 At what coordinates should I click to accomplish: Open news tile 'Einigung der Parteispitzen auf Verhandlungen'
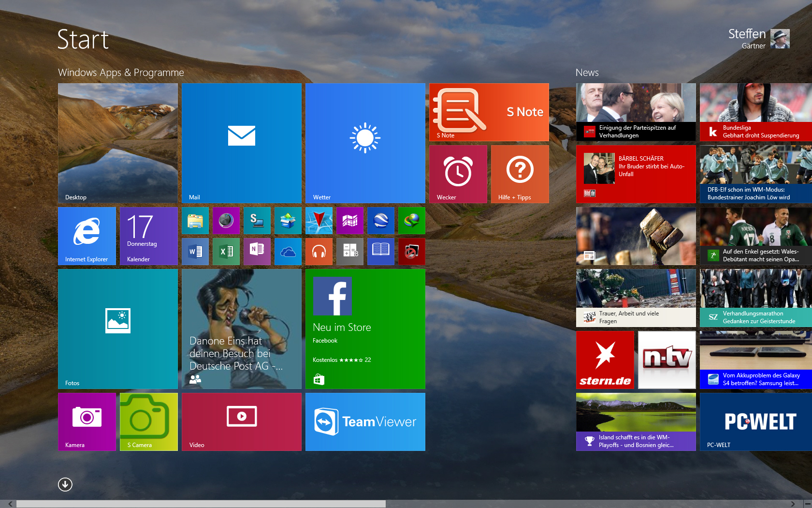pyautogui.click(x=636, y=112)
